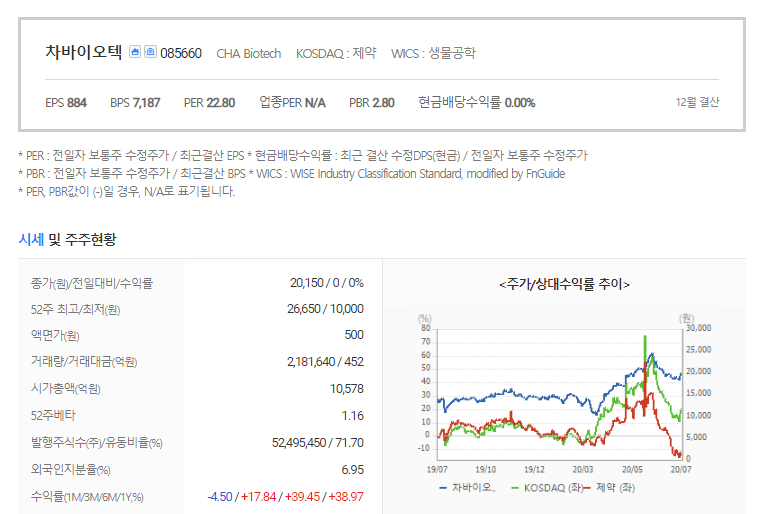The image size is (764, 514).
Task: Click the 52-week value 26,650 / 10,000
Action: point(325,309)
